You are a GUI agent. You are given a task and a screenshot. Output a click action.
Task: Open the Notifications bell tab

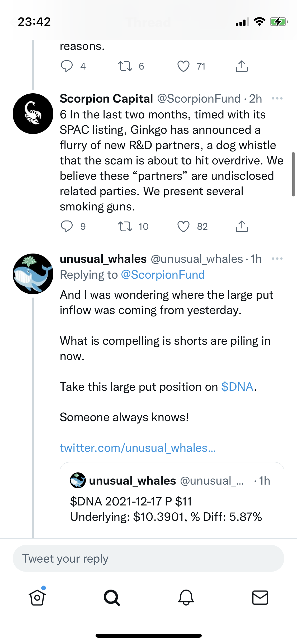[x=186, y=597]
